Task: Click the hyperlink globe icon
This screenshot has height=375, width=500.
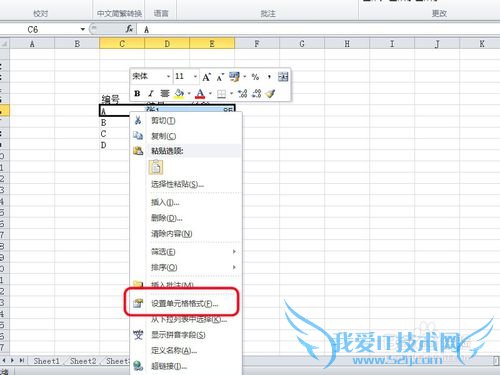Action: [x=138, y=366]
